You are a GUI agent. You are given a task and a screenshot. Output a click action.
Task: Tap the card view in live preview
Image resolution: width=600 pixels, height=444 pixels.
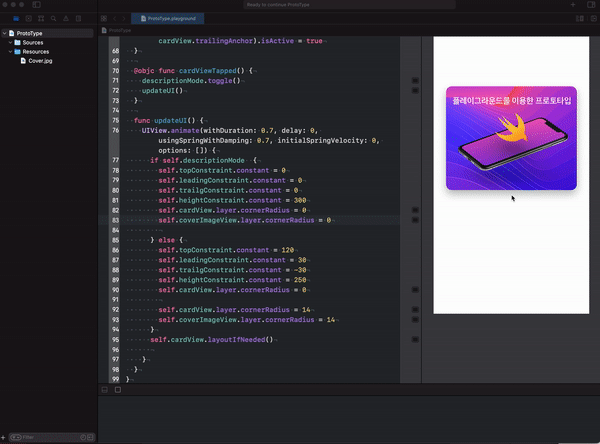click(511, 138)
